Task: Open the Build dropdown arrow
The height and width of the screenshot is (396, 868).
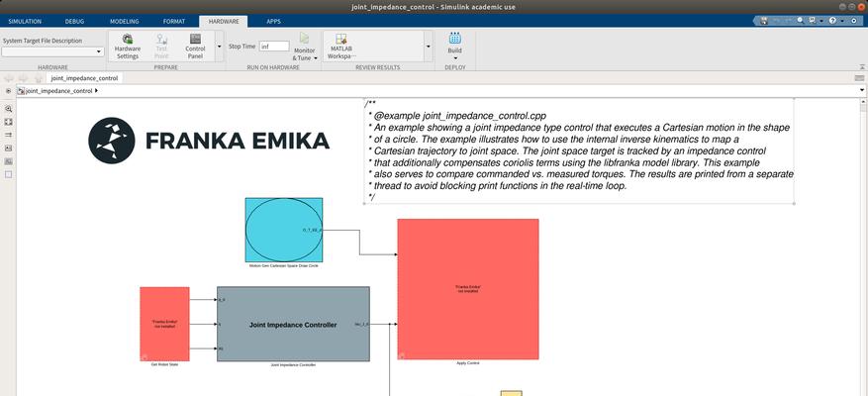Action: [455, 58]
